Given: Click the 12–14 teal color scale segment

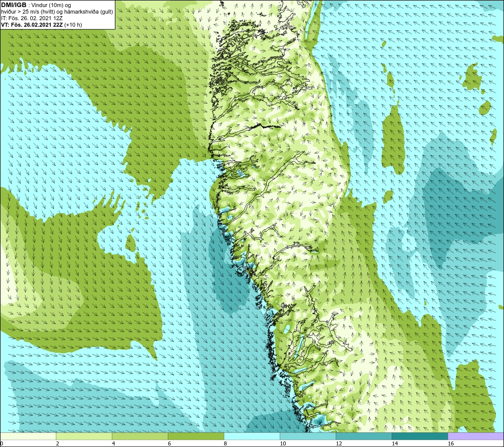Looking at the screenshot, I should point(364,436).
